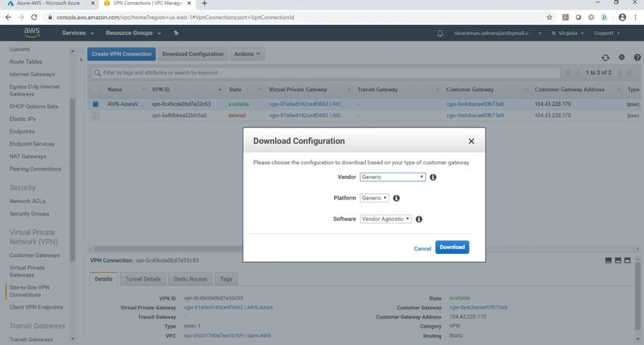The width and height of the screenshot is (644, 345).
Task: Close the Azure-AWS browser tab
Action: point(93,3)
